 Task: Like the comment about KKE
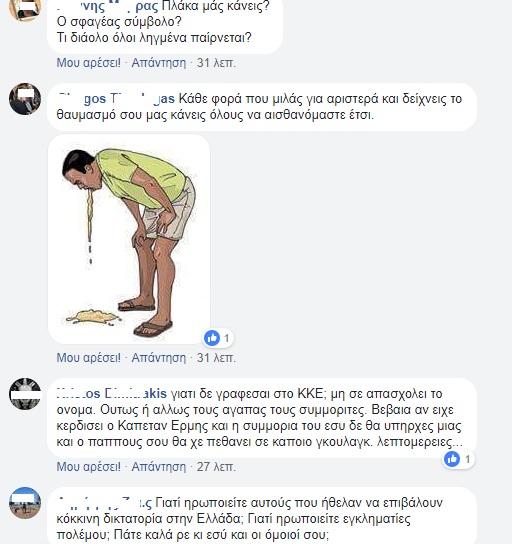(x=88, y=467)
